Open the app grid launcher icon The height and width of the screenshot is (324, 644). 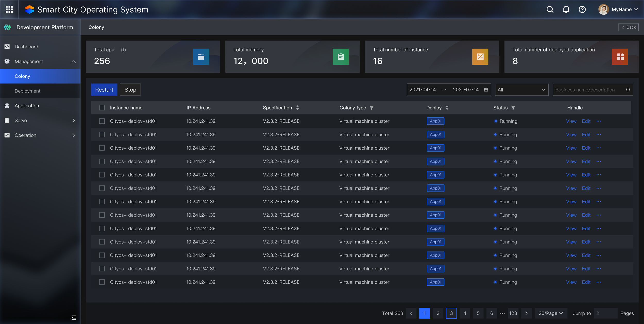[9, 10]
